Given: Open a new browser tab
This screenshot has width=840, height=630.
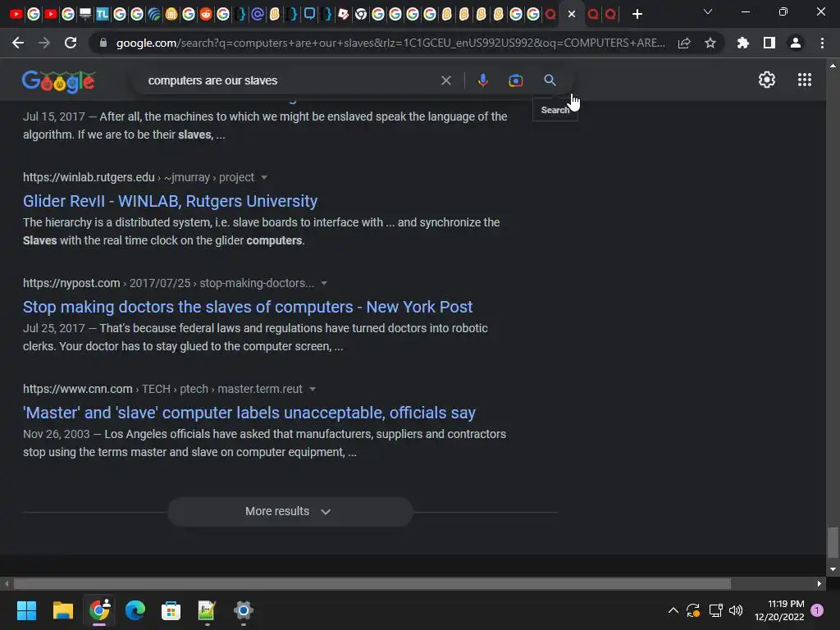Looking at the screenshot, I should click(637, 14).
